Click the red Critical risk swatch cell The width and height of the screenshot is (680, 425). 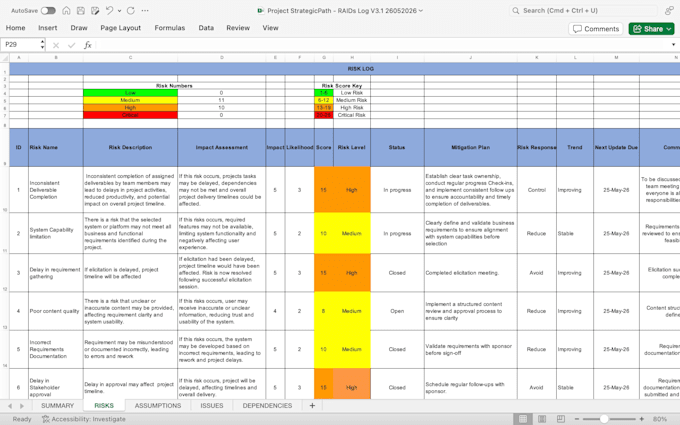[130, 115]
